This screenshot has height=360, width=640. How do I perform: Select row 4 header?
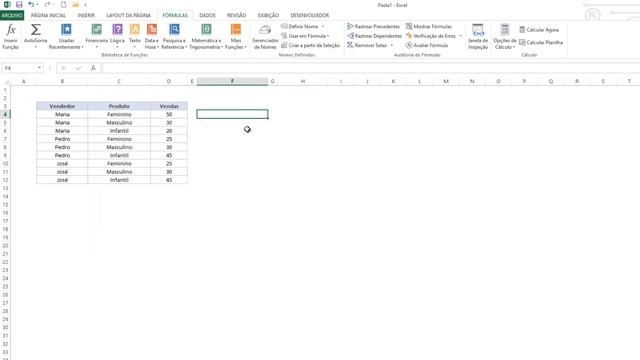[x=5, y=114]
